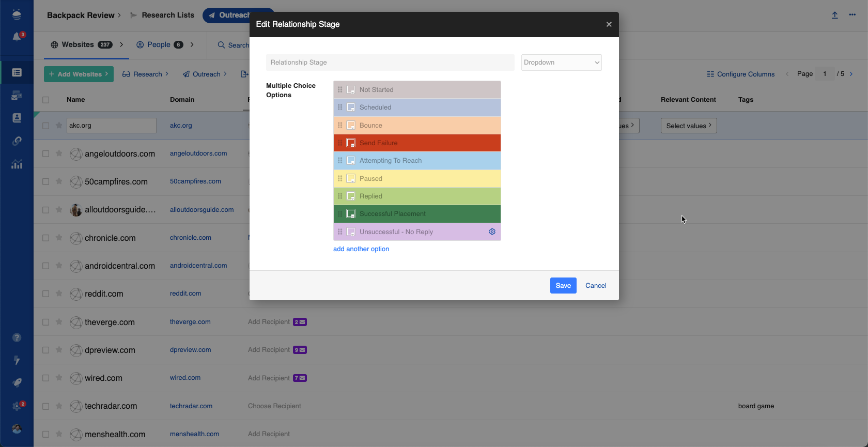Screen dimensions: 868x447
Task: Click the upload icon in top right
Action: [834, 15]
